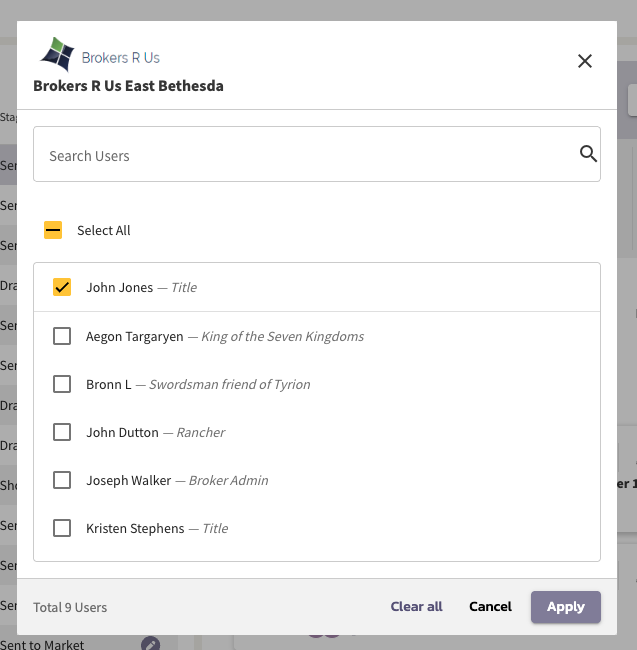Click the pencil edit icon near Sent to Market
637x650 pixels.
coord(150,644)
